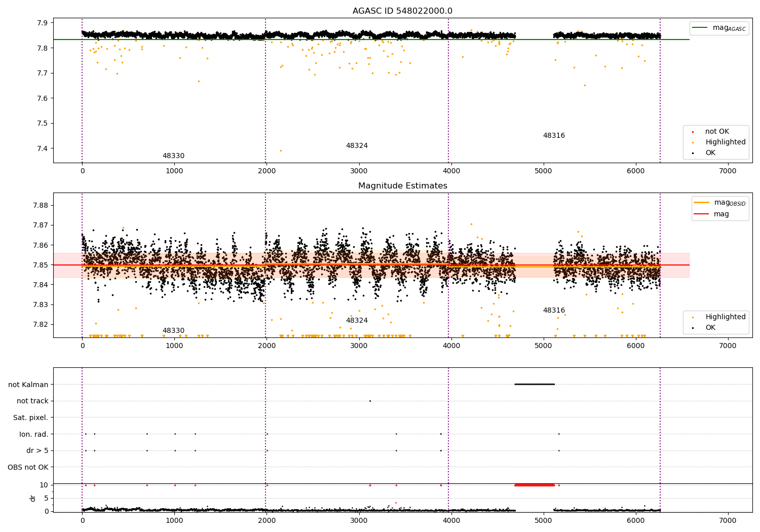This screenshot has width=760, height=532.
Task: Click the 48316 annotation in the top plot
Action: tap(554, 136)
